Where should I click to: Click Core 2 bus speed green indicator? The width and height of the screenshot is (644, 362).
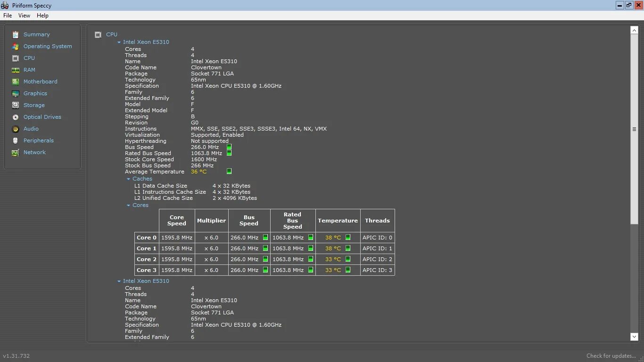(265, 259)
